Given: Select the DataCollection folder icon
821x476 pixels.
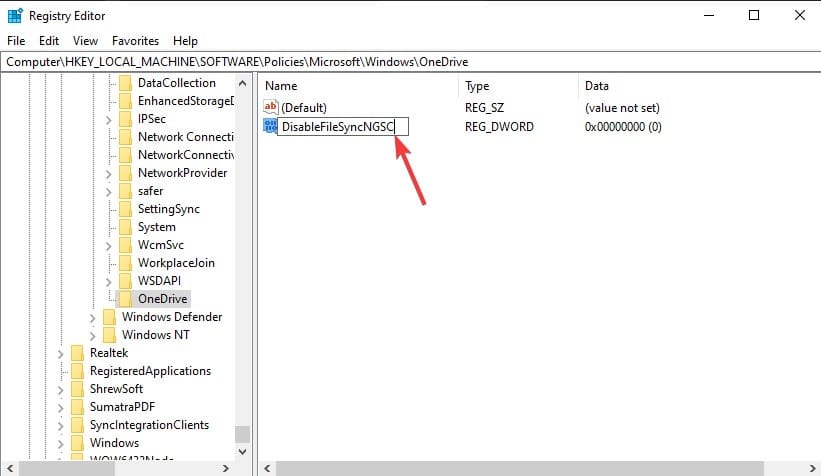Looking at the screenshot, I should [x=126, y=83].
